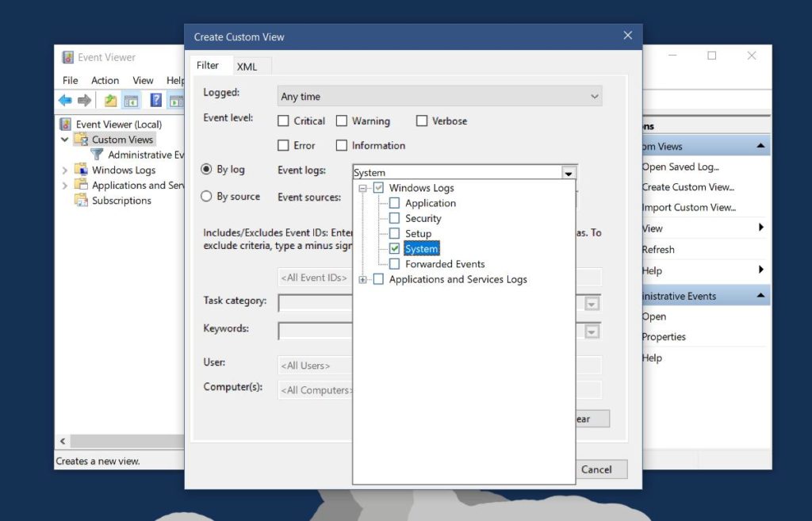Open Help using the question mark toolbar icon
Screen dimensions: 812x521
155,100
